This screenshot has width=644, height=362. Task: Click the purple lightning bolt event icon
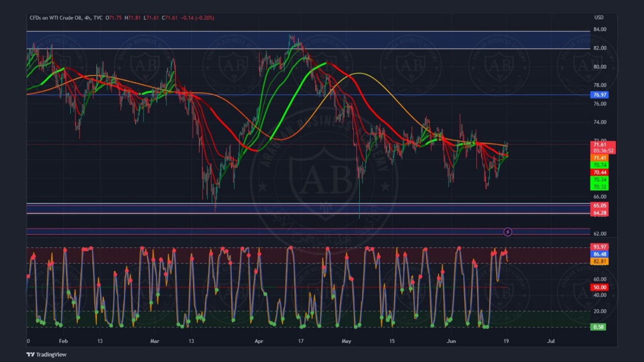(507, 232)
